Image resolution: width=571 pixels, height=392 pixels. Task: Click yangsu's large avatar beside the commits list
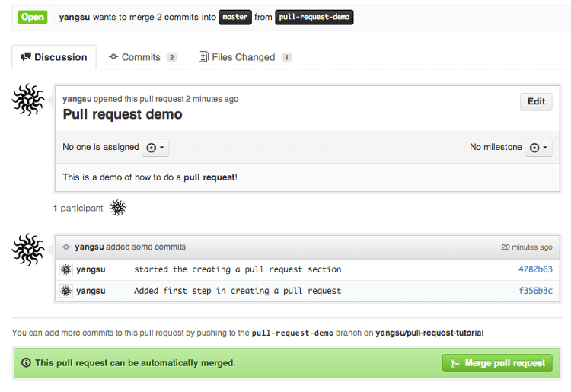point(28,250)
